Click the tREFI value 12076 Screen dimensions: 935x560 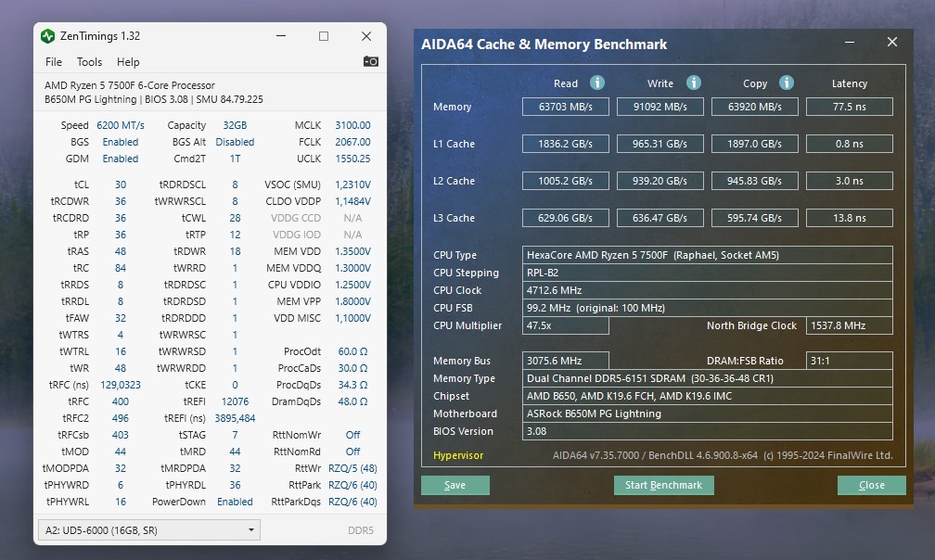pyautogui.click(x=235, y=401)
